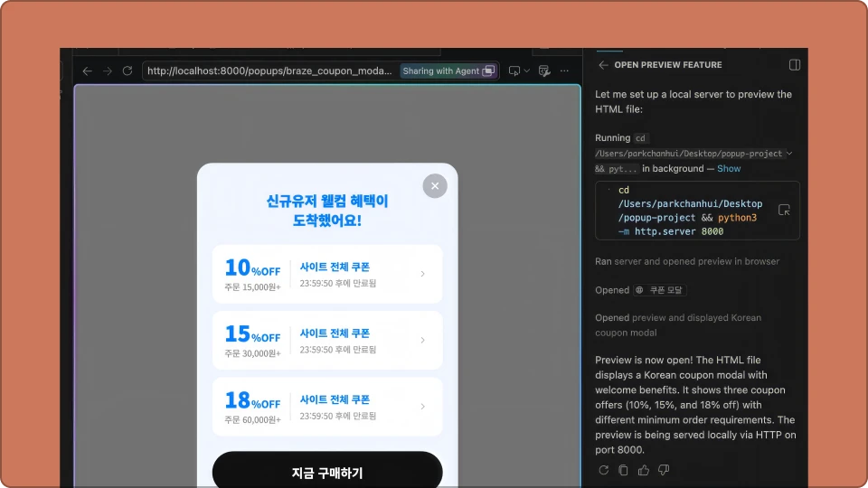Expand the running command chevron
This screenshot has width=868, height=488.
pos(789,154)
